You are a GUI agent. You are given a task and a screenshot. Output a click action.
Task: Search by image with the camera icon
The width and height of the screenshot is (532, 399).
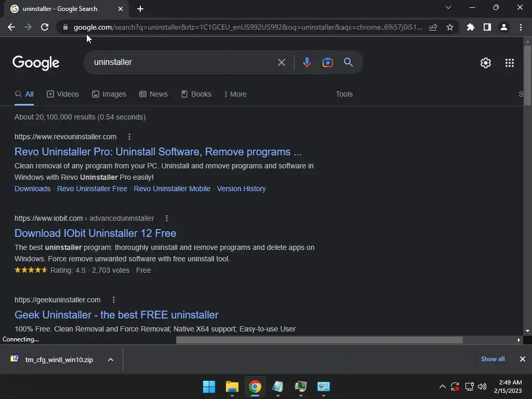(327, 62)
